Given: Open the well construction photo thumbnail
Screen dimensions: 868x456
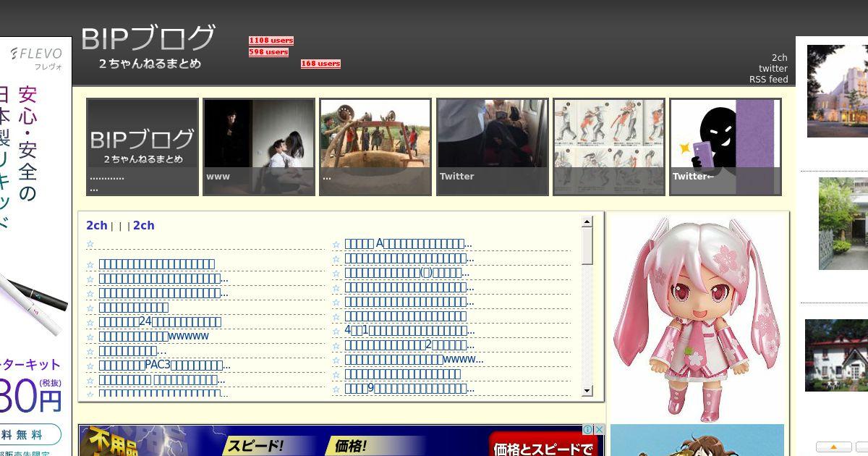Looking at the screenshot, I should 375,147.
